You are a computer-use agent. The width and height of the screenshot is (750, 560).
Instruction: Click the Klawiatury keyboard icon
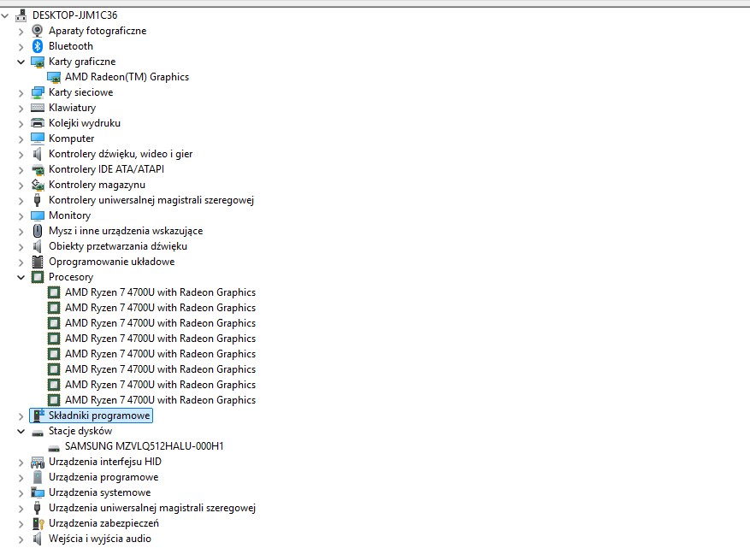(38, 108)
